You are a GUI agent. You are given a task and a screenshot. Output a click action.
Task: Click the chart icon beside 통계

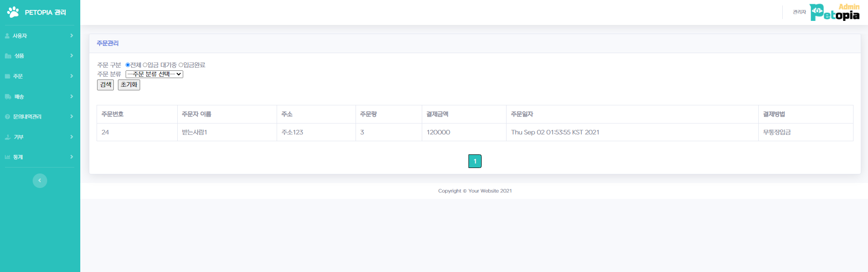coord(7,157)
